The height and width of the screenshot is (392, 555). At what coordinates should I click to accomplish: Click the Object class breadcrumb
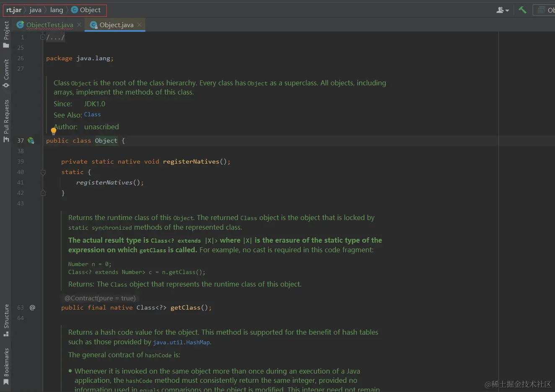coord(86,10)
